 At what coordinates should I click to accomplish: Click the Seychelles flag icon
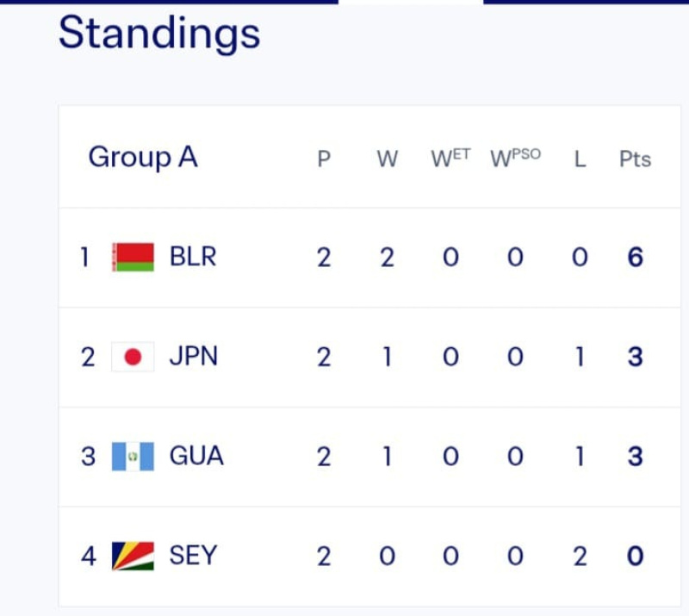pyautogui.click(x=133, y=556)
